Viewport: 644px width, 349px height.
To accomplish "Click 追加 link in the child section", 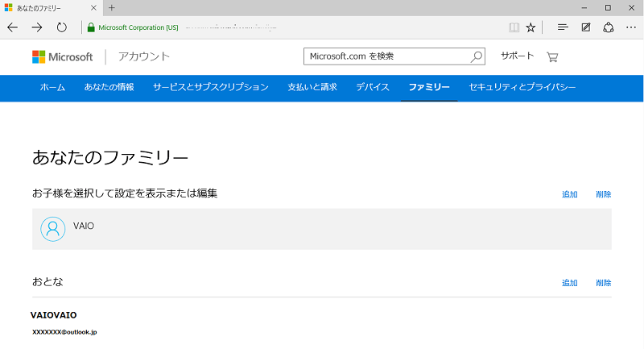I will [570, 194].
